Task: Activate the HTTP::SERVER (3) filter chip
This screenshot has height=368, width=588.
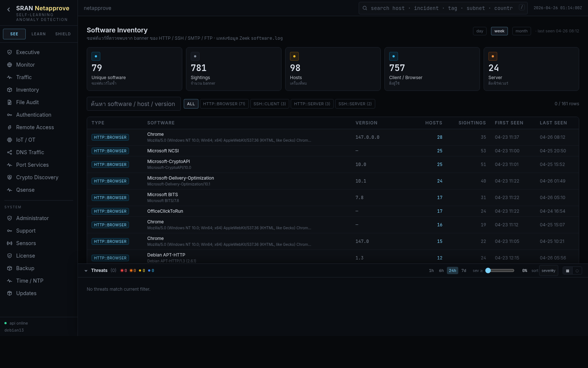Action: (x=312, y=104)
